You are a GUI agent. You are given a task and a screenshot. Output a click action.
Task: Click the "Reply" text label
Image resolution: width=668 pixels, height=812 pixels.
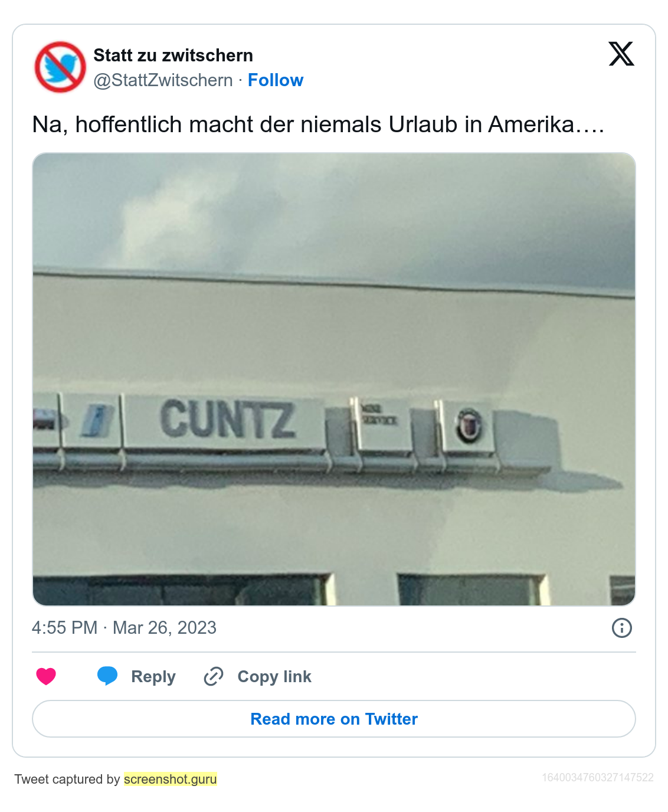click(153, 676)
